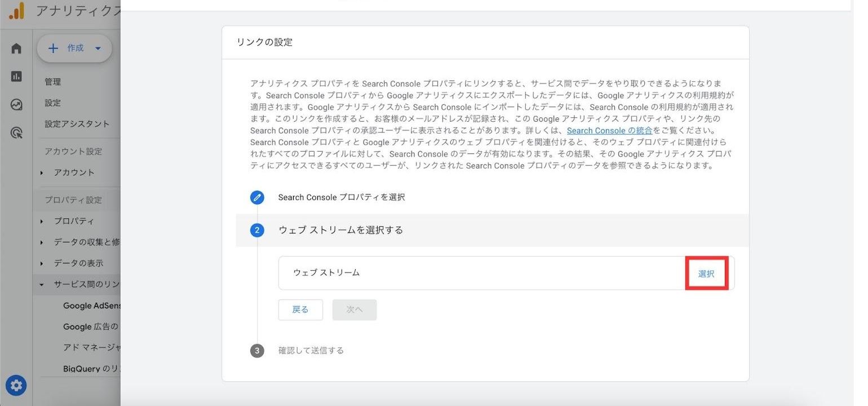The width and height of the screenshot is (868, 406).
Task: Open BigQuery のリンク item
Action: pyautogui.click(x=92, y=368)
